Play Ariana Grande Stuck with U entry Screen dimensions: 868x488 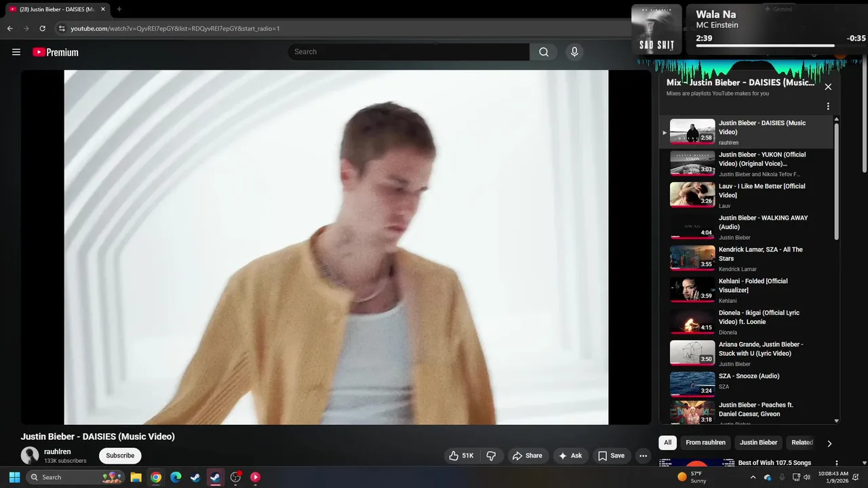tap(746, 353)
